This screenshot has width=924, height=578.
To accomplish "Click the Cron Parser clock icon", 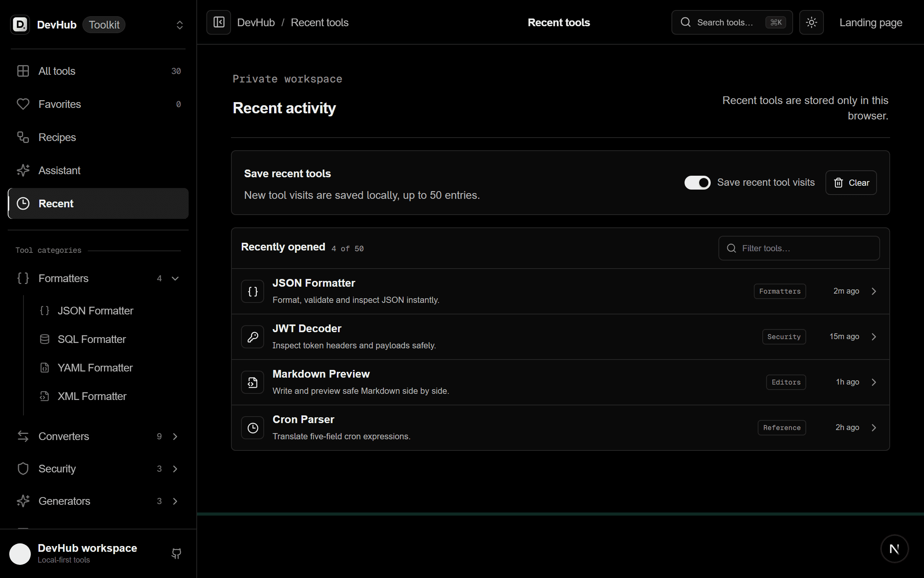I will click(x=253, y=428).
